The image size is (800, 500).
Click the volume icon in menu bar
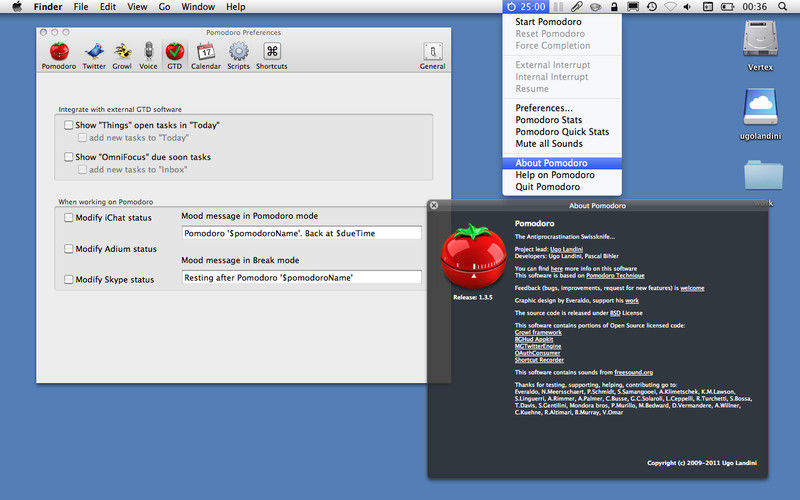[x=687, y=7]
